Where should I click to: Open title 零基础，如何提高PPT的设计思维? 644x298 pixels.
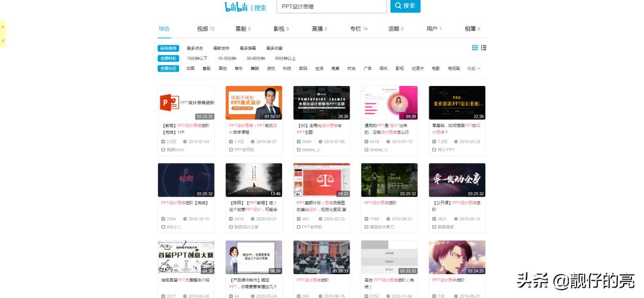point(456,129)
